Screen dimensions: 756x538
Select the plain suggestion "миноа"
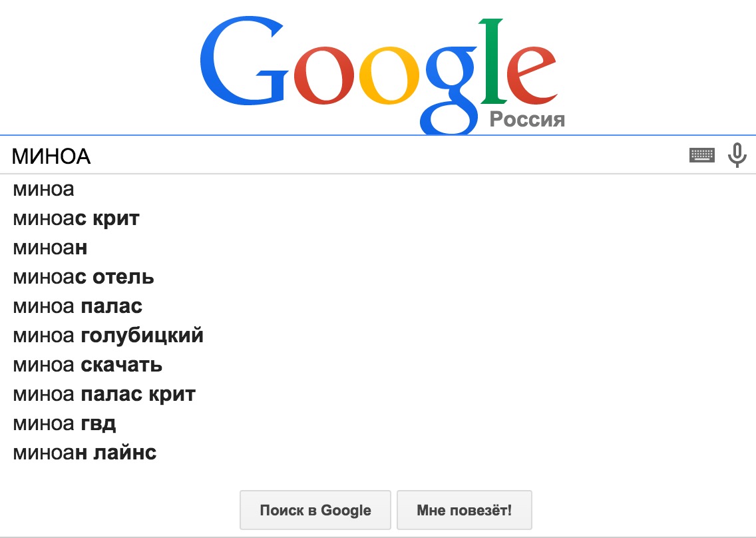[44, 190]
